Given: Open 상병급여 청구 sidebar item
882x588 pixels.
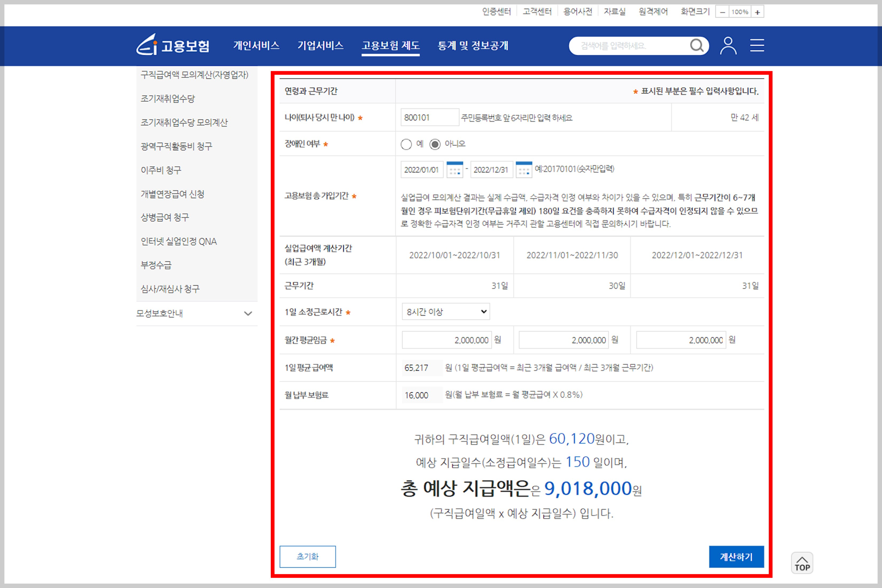Looking at the screenshot, I should click(165, 217).
